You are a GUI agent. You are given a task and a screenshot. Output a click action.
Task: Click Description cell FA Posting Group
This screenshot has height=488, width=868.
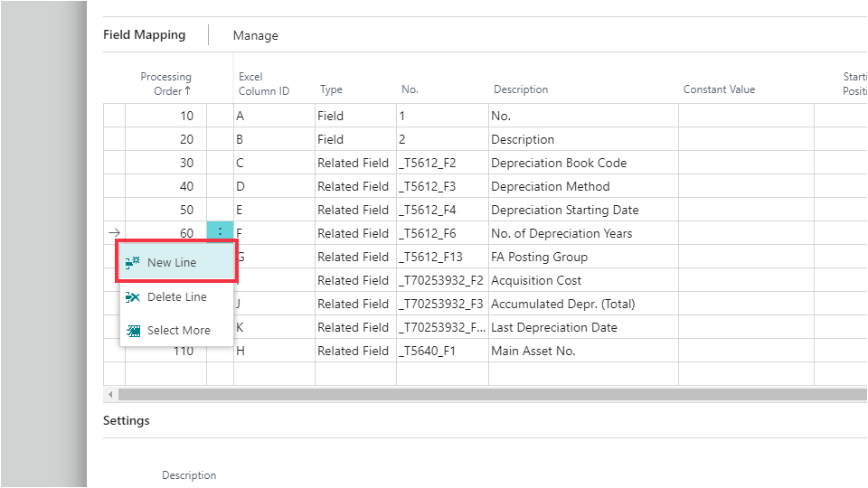point(583,257)
